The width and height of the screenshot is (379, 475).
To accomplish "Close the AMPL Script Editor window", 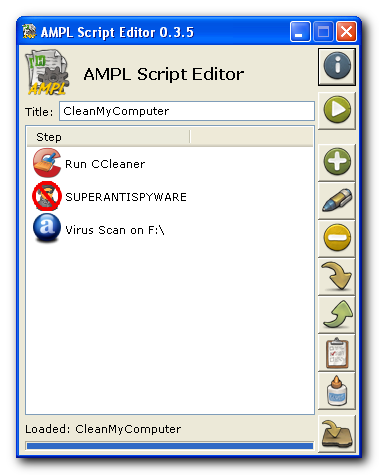I will pyautogui.click(x=346, y=32).
